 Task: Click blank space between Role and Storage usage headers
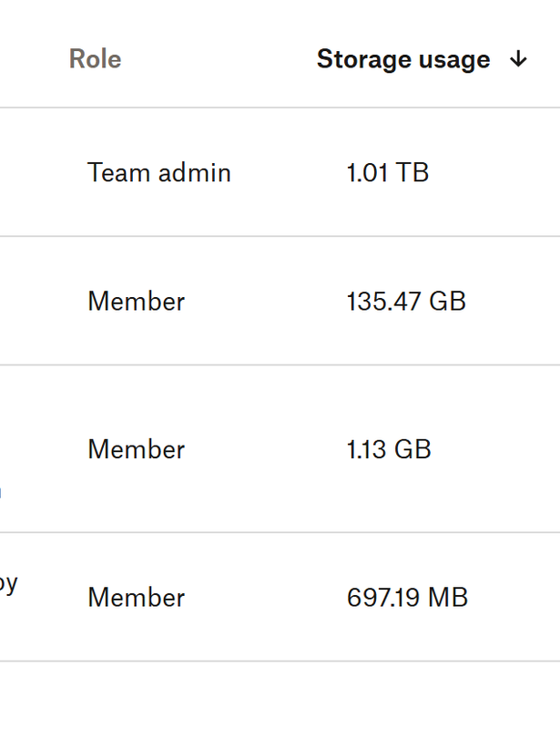(219, 60)
